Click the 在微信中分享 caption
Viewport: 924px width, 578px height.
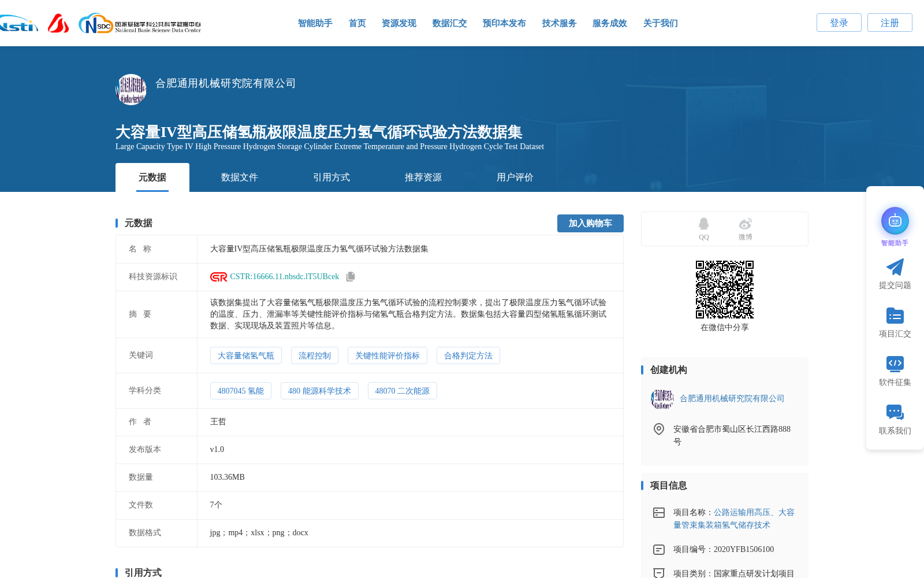pyautogui.click(x=725, y=328)
